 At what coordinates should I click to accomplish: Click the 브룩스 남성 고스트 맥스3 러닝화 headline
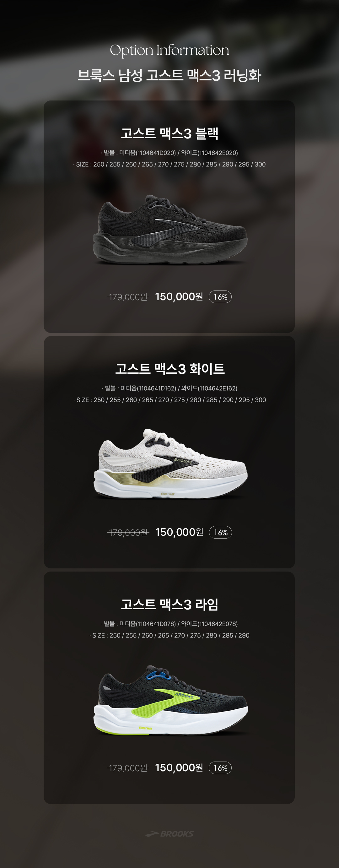click(169, 75)
